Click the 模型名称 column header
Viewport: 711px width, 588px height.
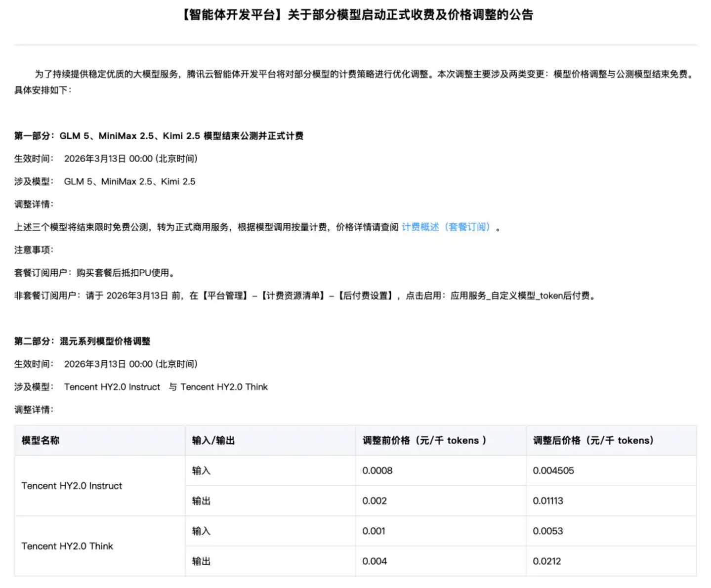click(x=100, y=440)
